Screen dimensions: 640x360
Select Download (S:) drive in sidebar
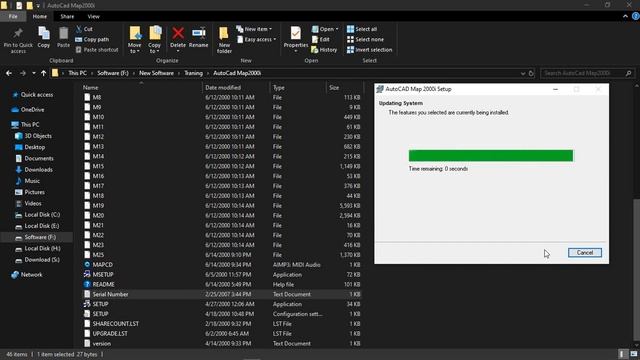pos(42,260)
